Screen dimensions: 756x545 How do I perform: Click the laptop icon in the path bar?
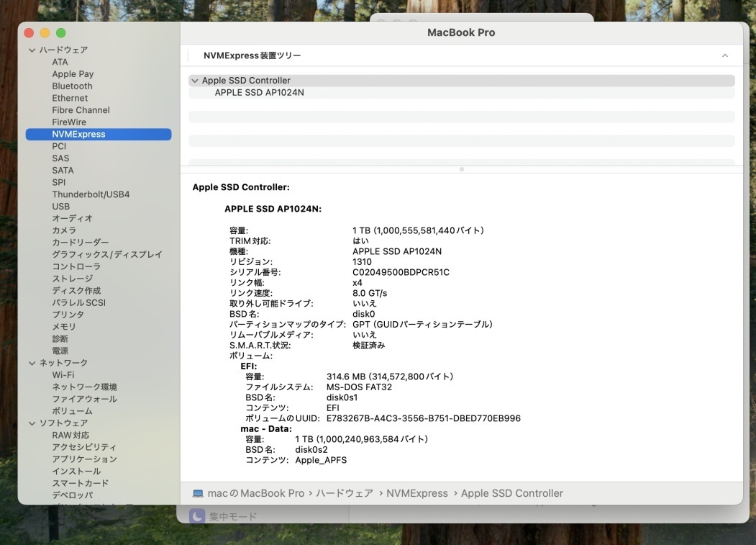[198, 493]
